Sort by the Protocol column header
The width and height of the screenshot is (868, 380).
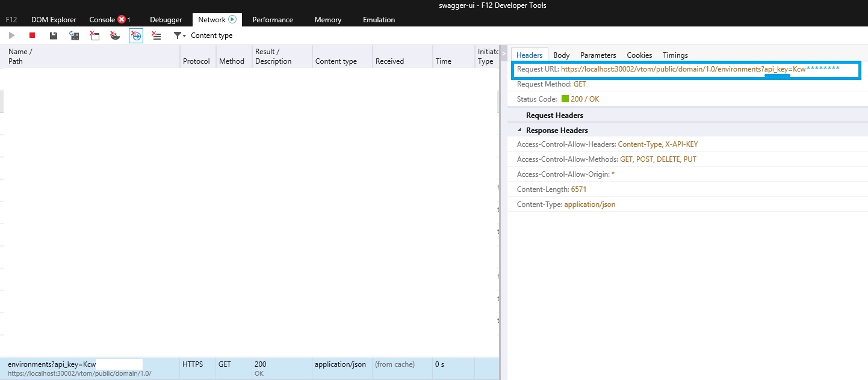198,57
